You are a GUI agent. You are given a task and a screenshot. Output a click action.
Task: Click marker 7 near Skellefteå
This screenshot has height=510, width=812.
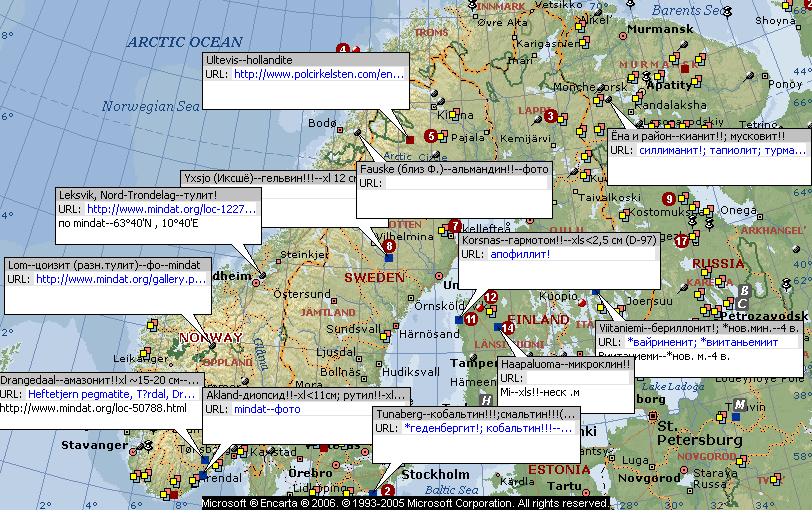click(455, 226)
